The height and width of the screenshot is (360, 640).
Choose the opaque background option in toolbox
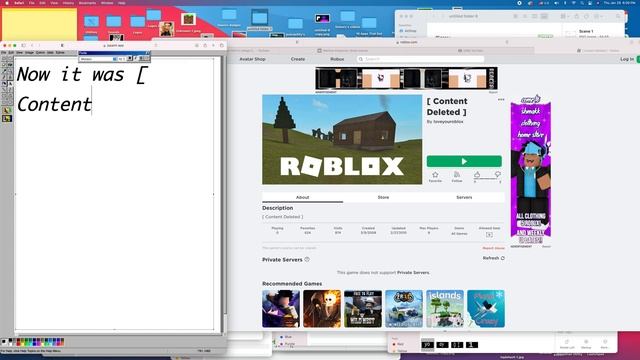coord(7,110)
